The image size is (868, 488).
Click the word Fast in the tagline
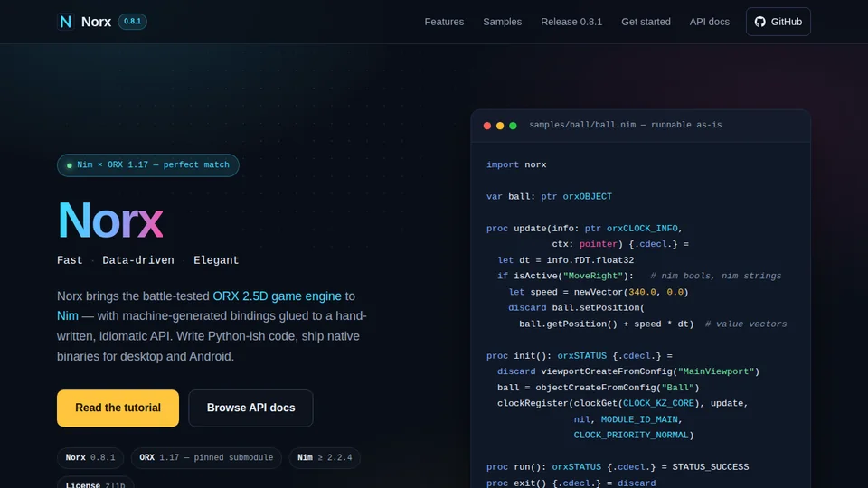70,260
